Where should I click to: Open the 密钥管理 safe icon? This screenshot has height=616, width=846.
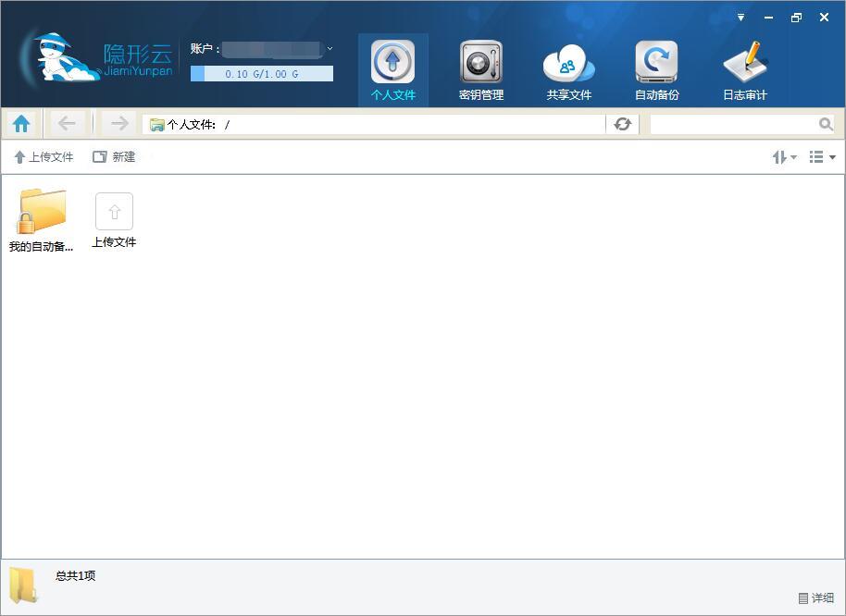480,62
